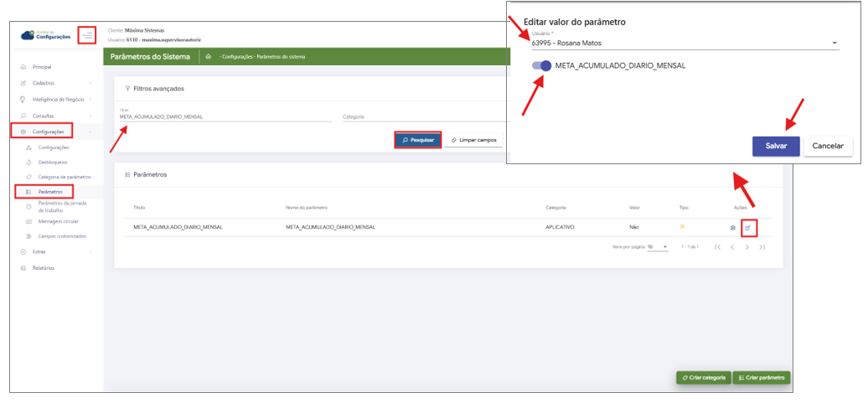Screen dimensions: 868x403
Task: Click the Título filter input field
Action: pyautogui.click(x=225, y=116)
